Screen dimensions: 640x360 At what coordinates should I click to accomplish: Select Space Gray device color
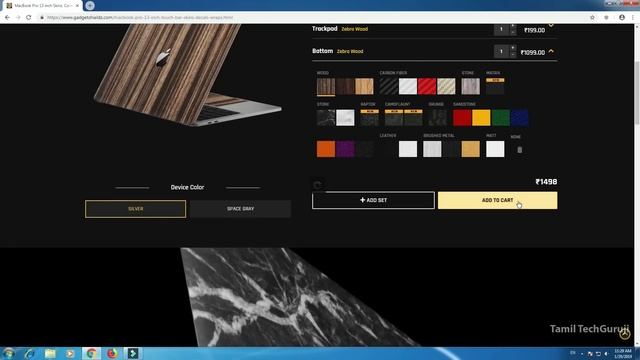coord(240,209)
